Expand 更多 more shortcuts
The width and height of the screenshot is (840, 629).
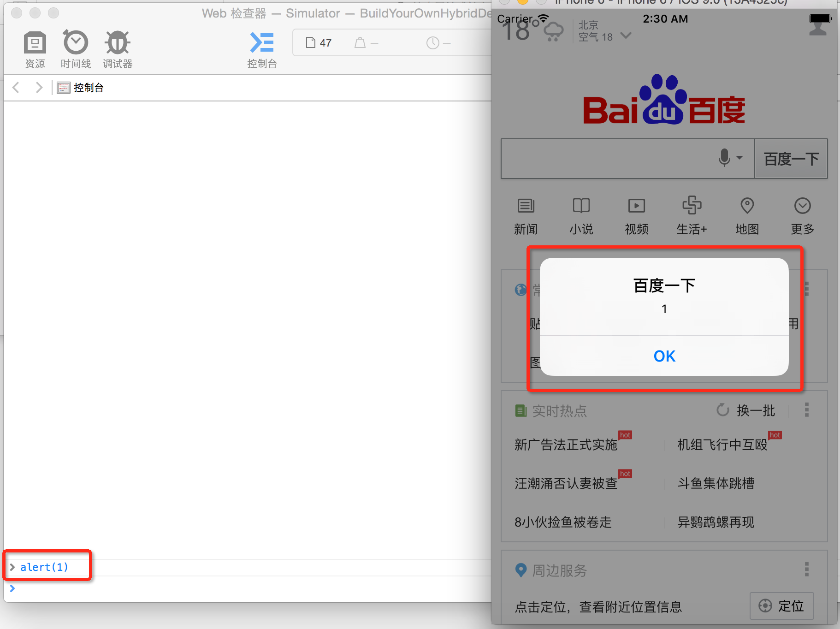pyautogui.click(x=802, y=217)
